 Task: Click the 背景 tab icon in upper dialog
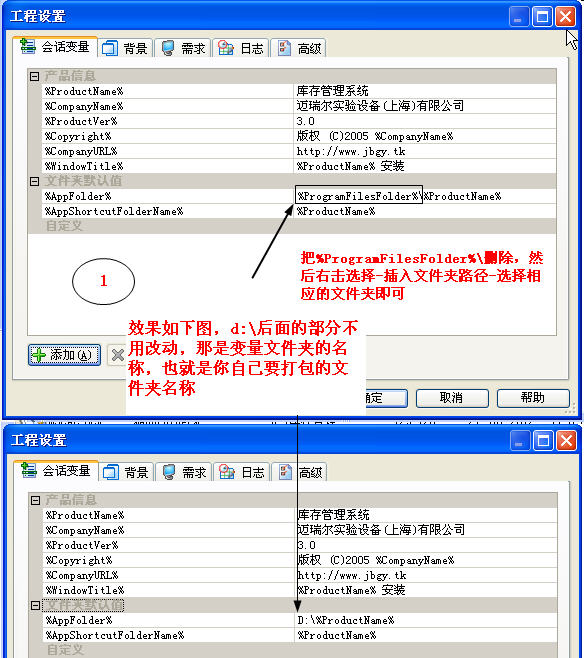click(110, 48)
